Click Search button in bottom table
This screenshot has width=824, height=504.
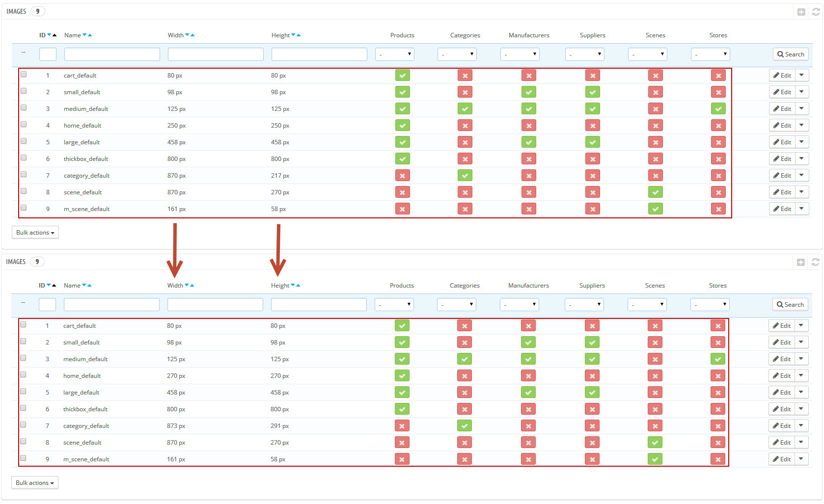point(790,305)
